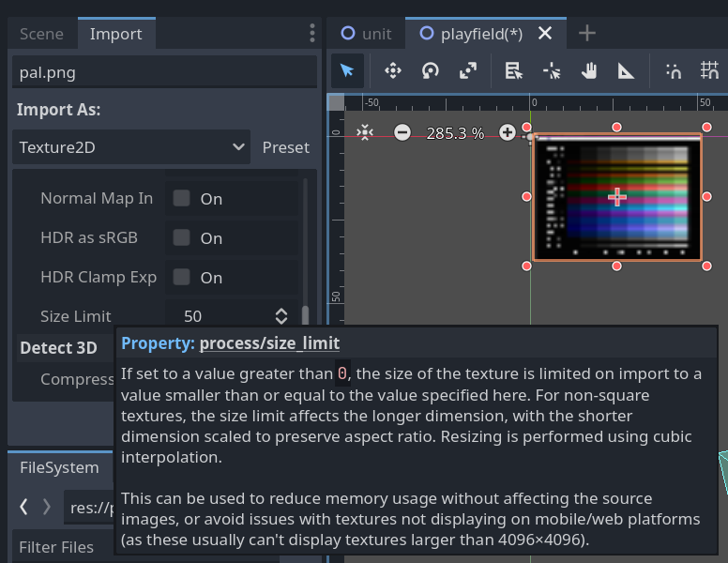Screen dimensions: 728x563
Task: Switch to the Scene dock tab
Action: (41, 34)
